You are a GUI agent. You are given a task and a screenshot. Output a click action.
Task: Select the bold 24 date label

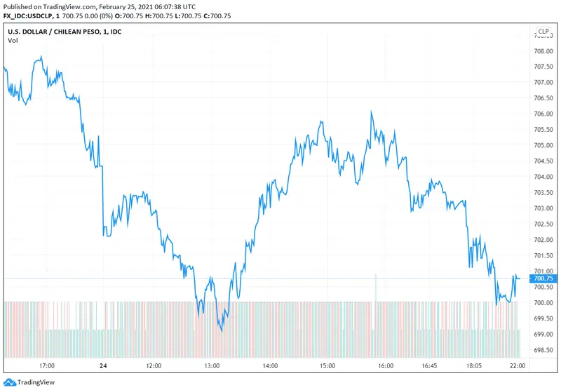[x=102, y=366]
